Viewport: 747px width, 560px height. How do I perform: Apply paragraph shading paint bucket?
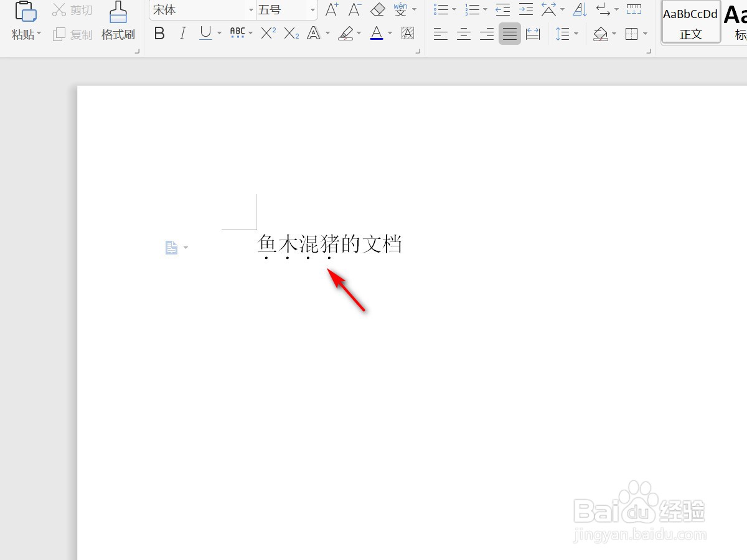pos(601,34)
